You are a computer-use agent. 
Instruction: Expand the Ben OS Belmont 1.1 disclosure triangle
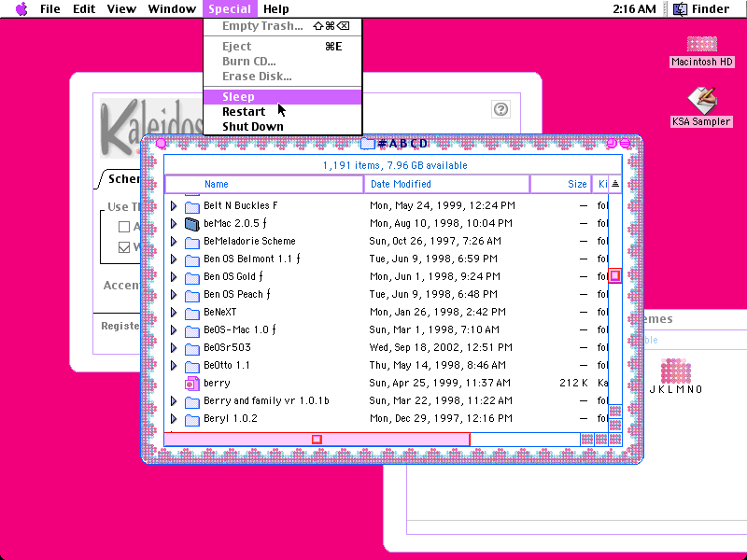tap(174, 259)
